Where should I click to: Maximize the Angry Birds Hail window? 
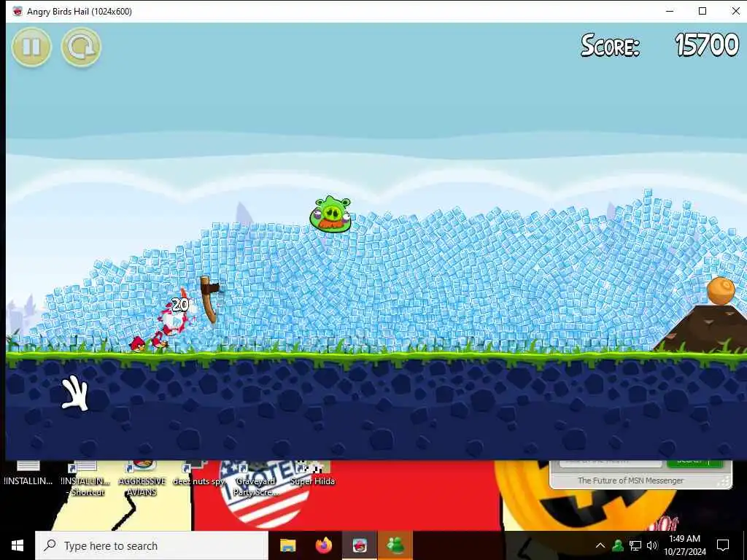703,11
